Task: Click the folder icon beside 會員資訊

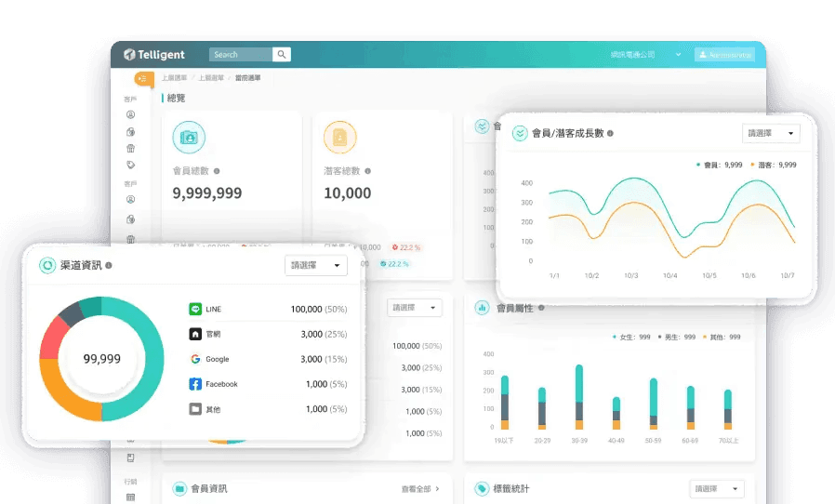Action: pos(179,488)
